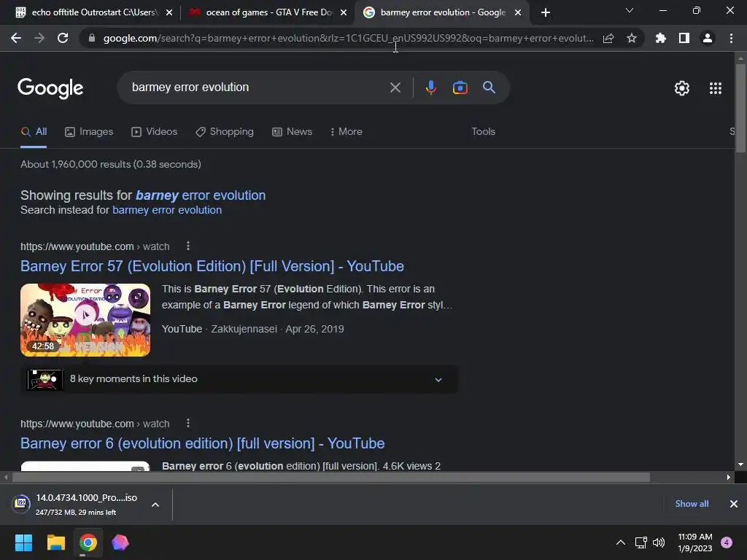Bookmark this page with the star icon
747x560 pixels.
[x=631, y=38]
